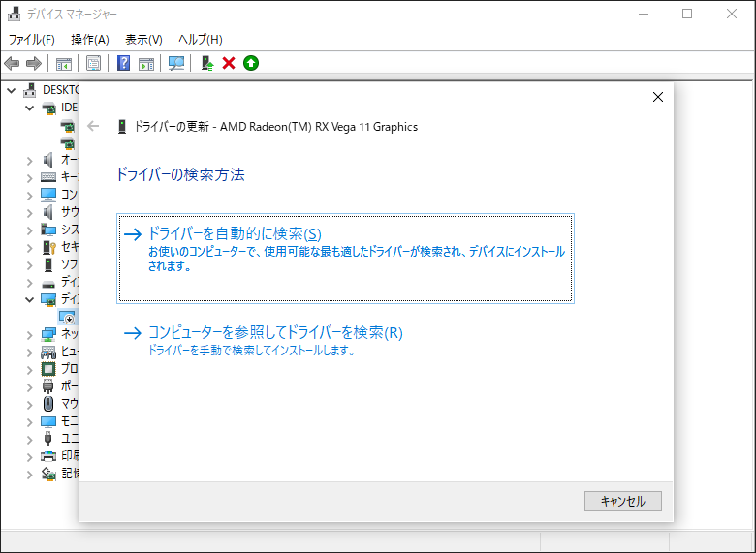Click the IDE controller category icon
Screen dimensions: 756x553
click(x=48, y=108)
